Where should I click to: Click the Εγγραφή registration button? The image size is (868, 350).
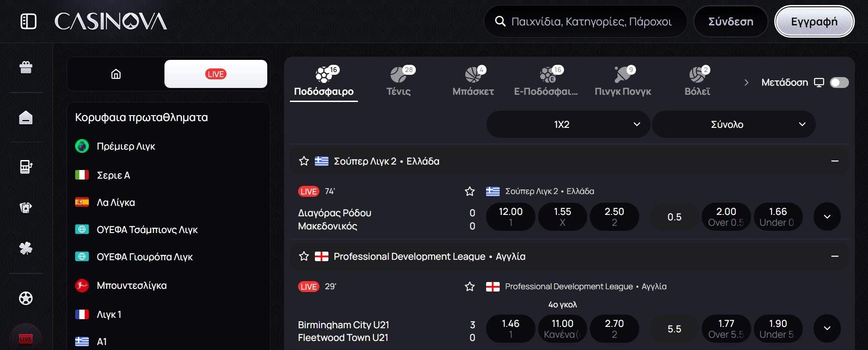[x=814, y=21]
